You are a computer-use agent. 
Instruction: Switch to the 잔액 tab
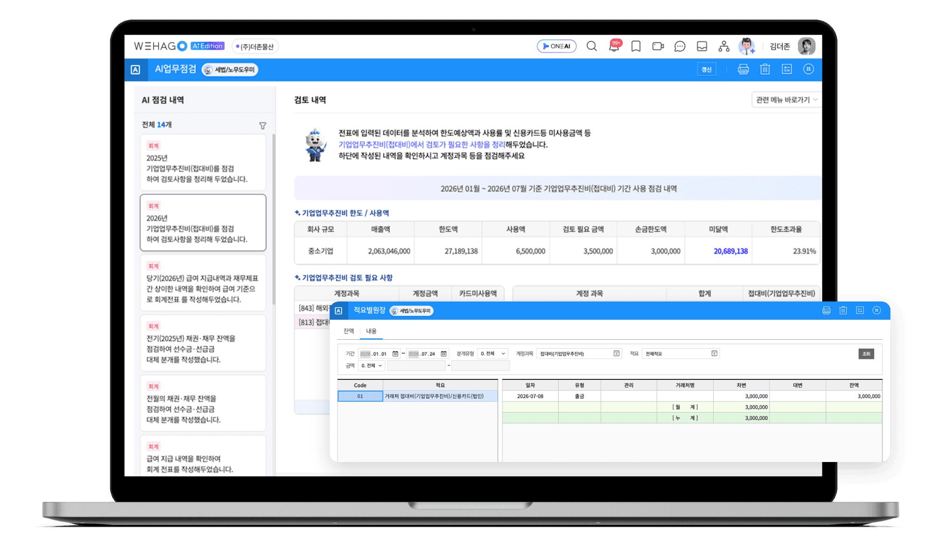coord(349,331)
